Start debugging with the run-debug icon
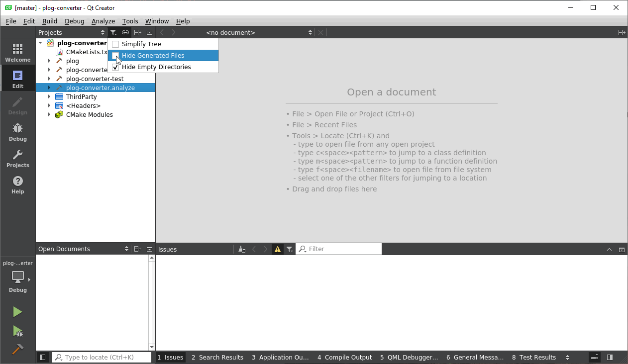Screen dimensions: 628x364 pyautogui.click(x=17, y=331)
